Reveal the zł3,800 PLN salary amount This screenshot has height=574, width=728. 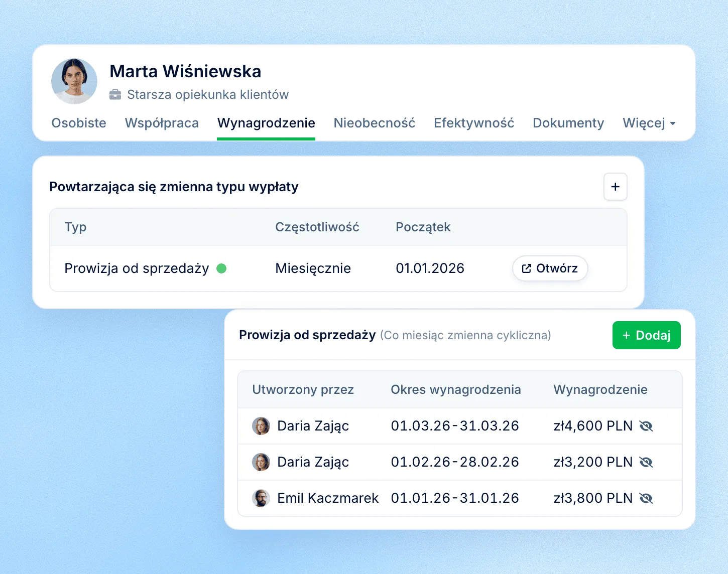click(646, 498)
